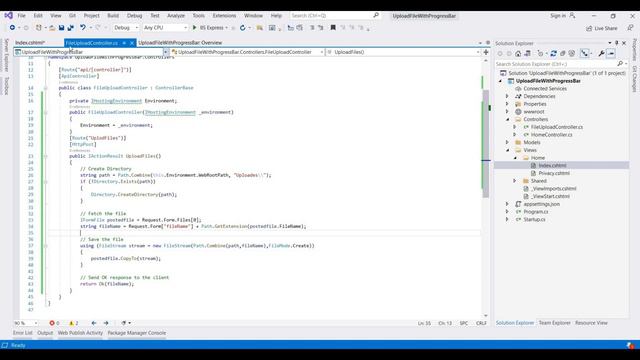Screen dimensions: 640x360
Task: Switch to UploadFileWithProgressBar Overview tab
Action: click(180, 42)
